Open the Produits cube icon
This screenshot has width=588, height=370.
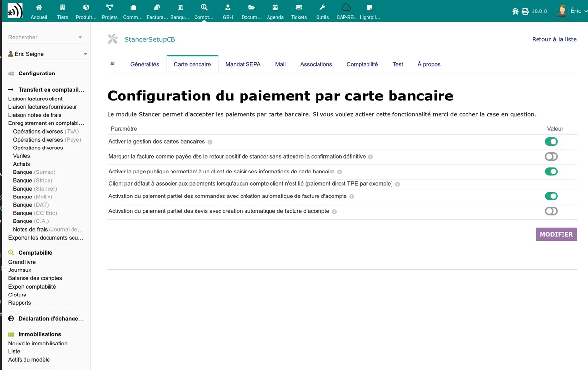tap(86, 7)
